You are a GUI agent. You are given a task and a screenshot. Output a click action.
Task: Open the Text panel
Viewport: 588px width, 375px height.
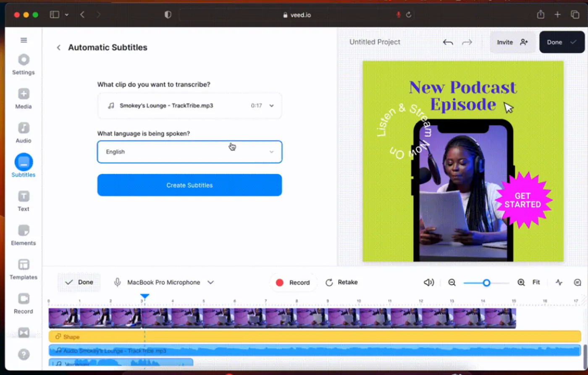tap(24, 201)
